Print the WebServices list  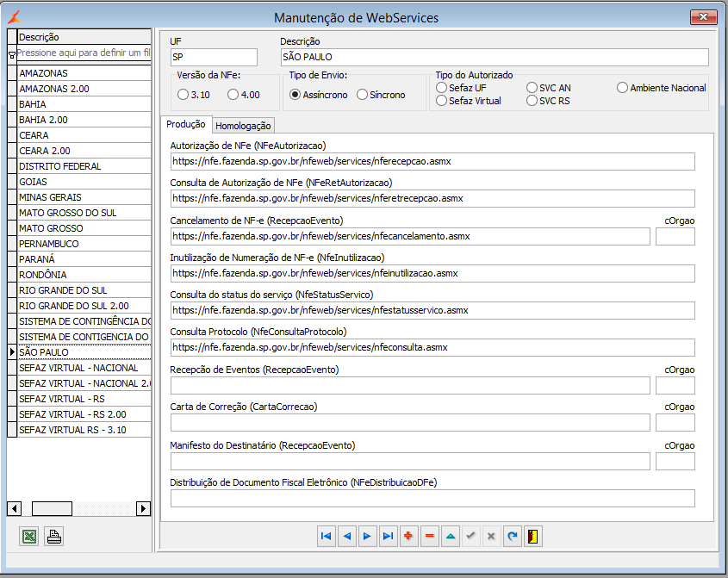coord(53,537)
